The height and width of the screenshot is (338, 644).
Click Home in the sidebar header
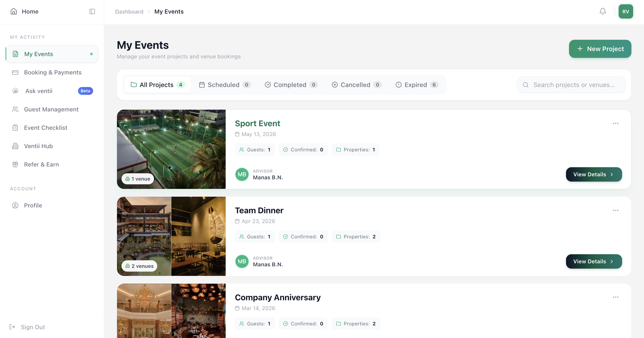click(x=24, y=11)
